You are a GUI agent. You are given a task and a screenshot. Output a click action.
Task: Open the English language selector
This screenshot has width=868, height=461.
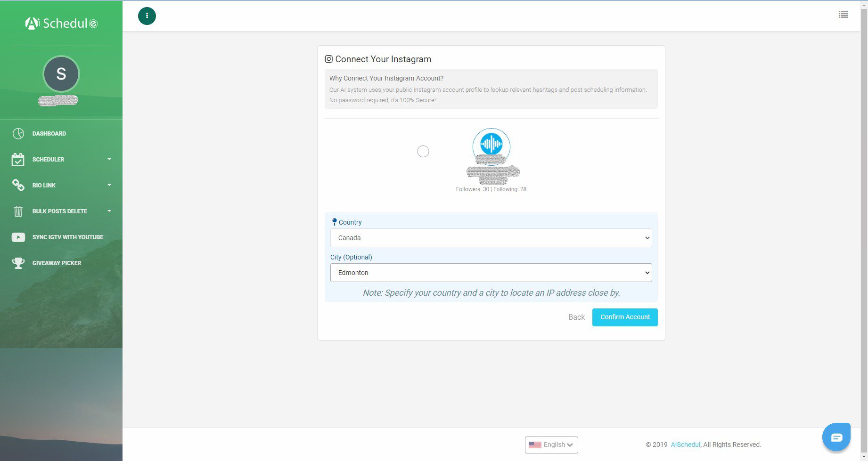[x=551, y=445]
